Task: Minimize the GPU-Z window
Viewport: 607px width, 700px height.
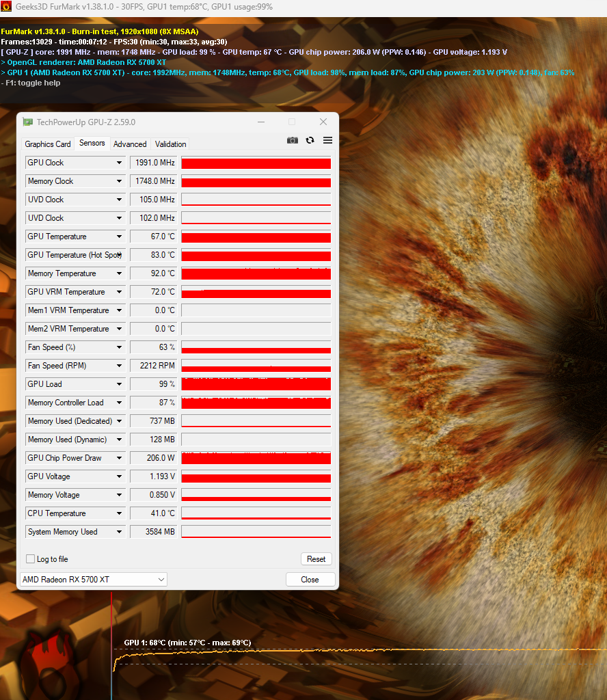Action: 261,122
